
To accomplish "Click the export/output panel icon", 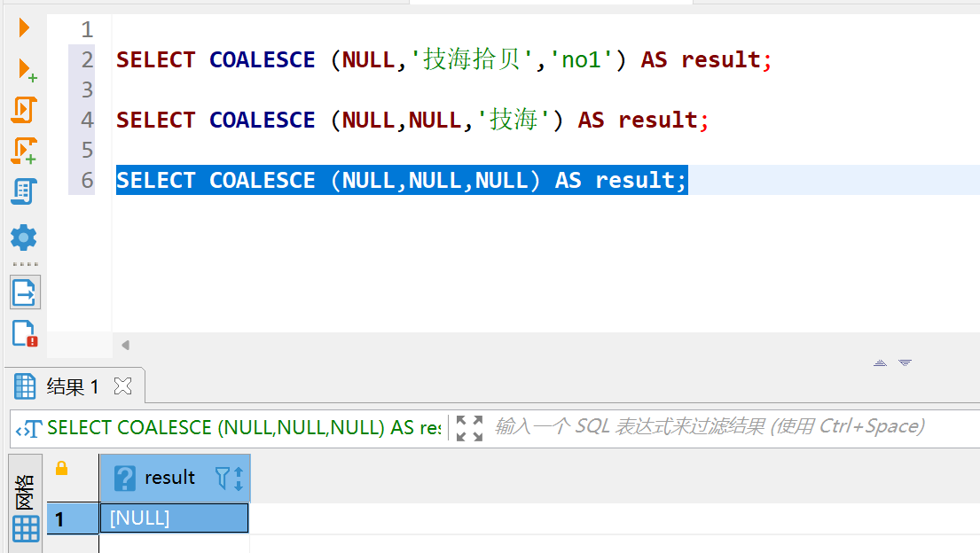I will click(x=25, y=292).
